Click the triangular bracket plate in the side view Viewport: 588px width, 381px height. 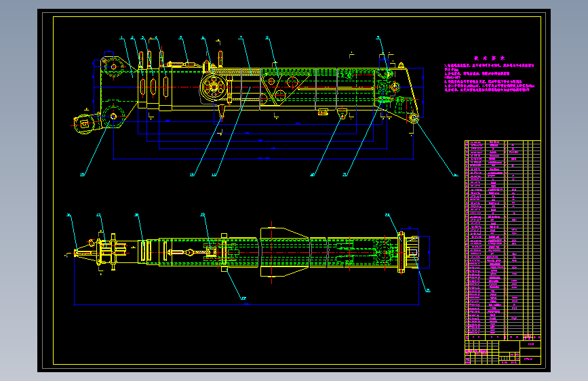click(284, 89)
